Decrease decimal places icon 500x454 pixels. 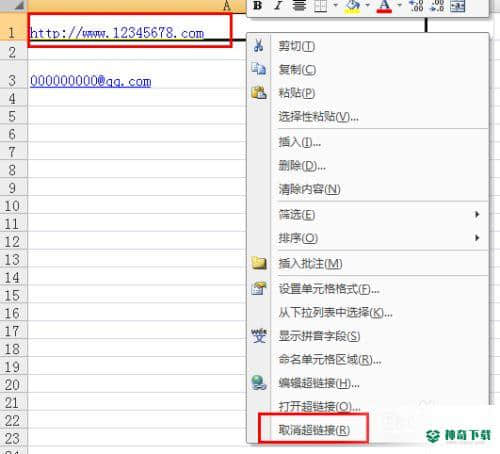[x=437, y=6]
